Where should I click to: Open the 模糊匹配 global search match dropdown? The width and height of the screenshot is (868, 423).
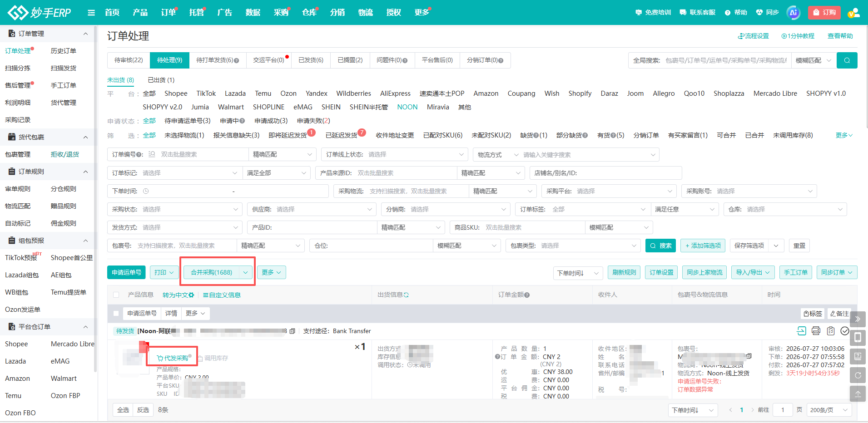point(813,60)
